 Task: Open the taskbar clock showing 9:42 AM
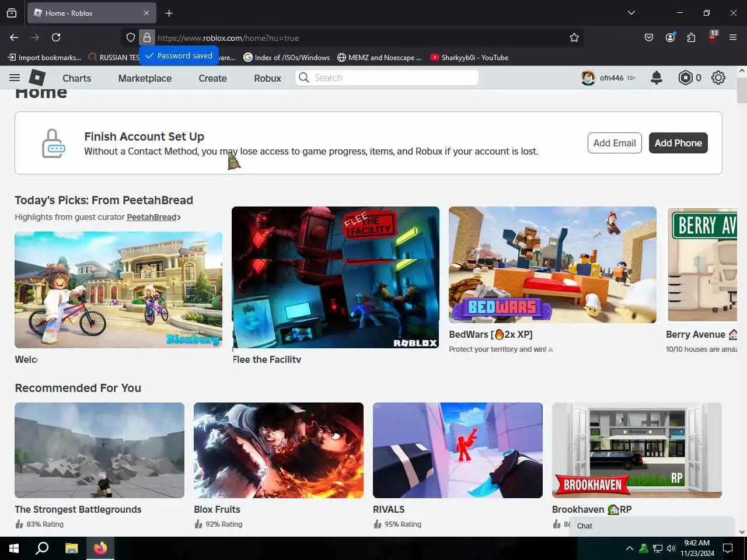click(697, 548)
